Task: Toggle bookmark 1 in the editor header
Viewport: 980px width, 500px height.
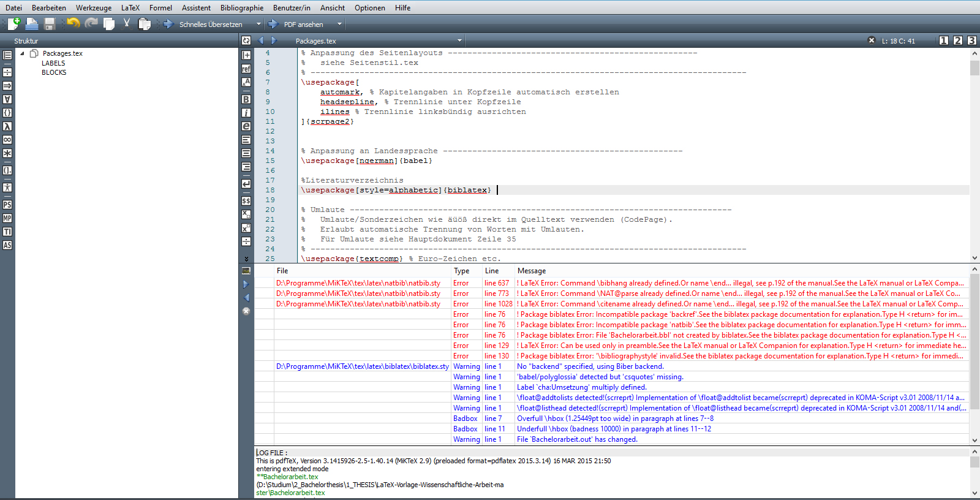Action: click(x=944, y=40)
